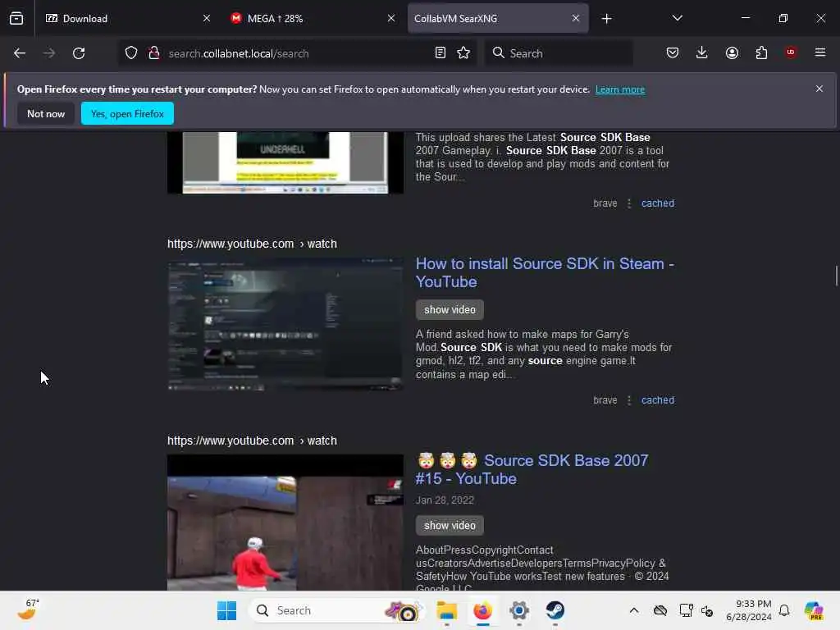This screenshot has height=630, width=840.
Task: Close the Download tab
Action: click(x=207, y=18)
